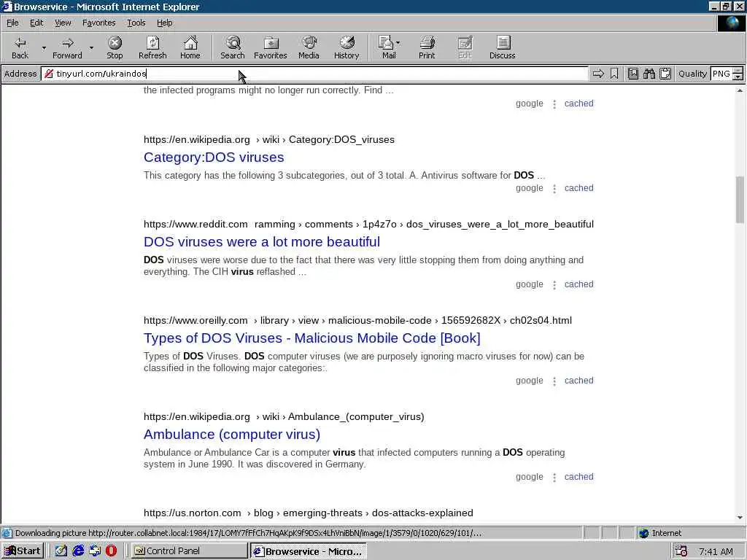
Task: Click the bookmark ribbon icon beside the Go arrow
Action: tap(614, 74)
